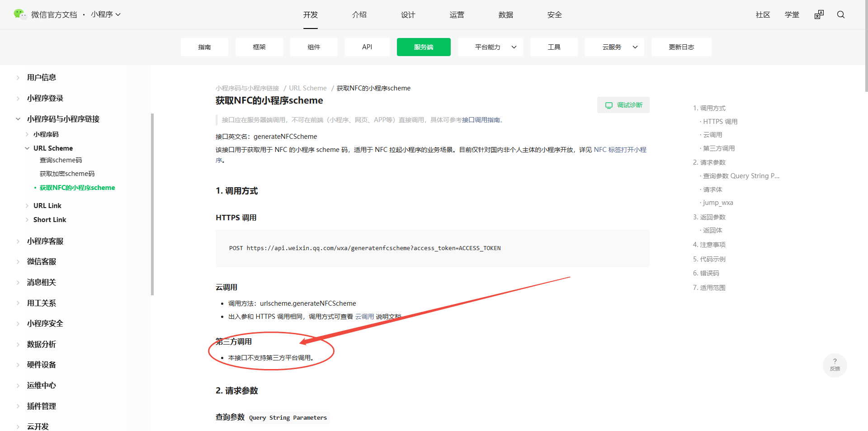Go to the 学堂 link

792,15
